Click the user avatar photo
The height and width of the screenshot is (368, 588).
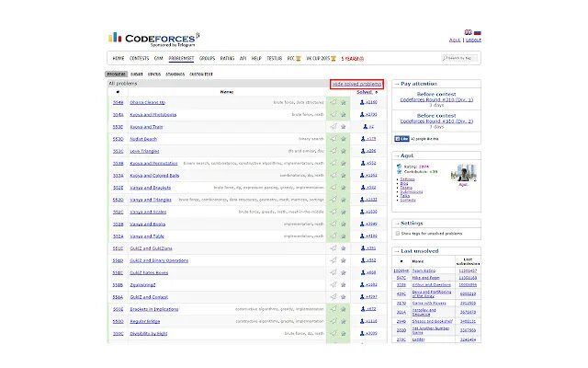[x=464, y=173]
